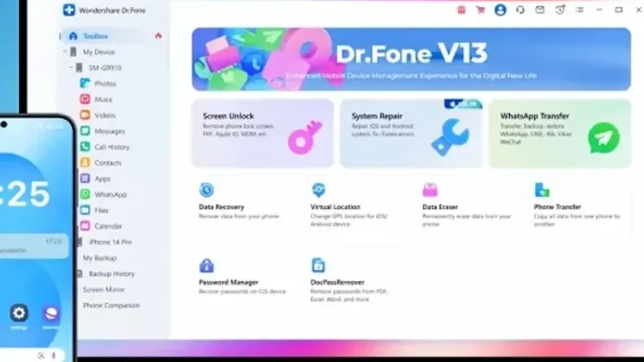The width and height of the screenshot is (644, 362).
Task: Collapse the My Device tree node
Action: pos(65,51)
